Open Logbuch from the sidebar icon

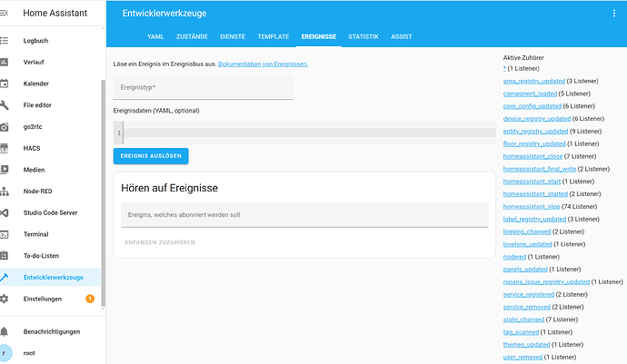pyautogui.click(x=5, y=40)
